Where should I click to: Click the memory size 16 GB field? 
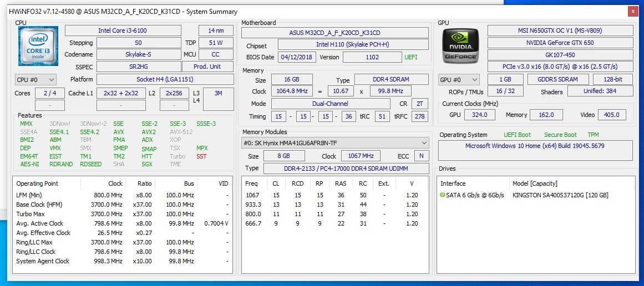click(x=292, y=79)
